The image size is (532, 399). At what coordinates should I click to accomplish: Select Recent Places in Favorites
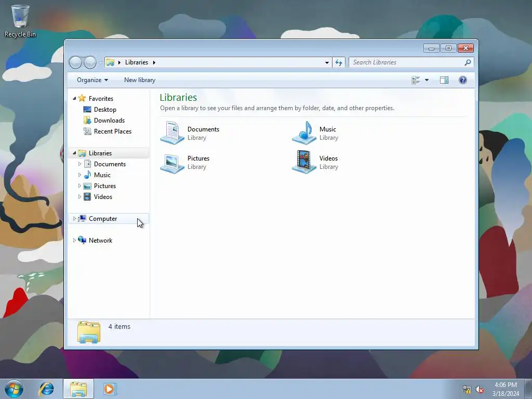tap(113, 131)
